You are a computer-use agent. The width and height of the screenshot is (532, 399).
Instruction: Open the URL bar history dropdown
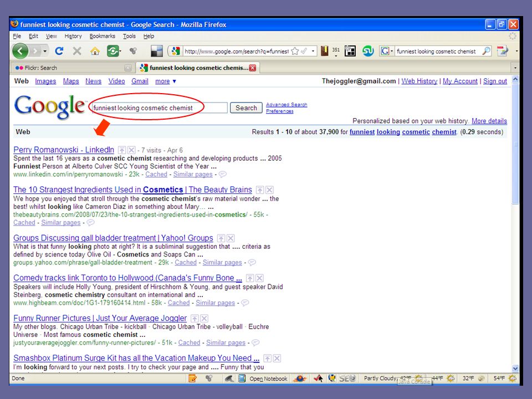point(313,52)
